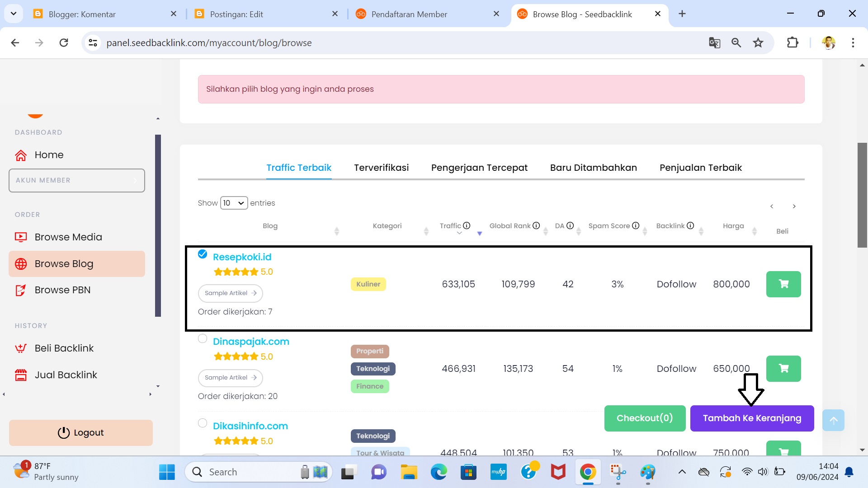
Task: Expand the Akun Member menu
Action: click(77, 180)
